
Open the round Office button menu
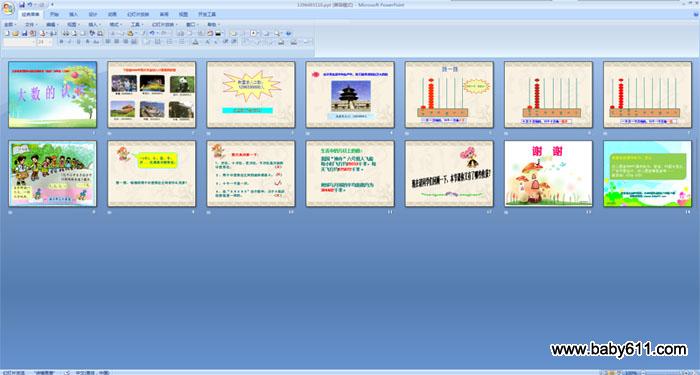click(x=8, y=8)
